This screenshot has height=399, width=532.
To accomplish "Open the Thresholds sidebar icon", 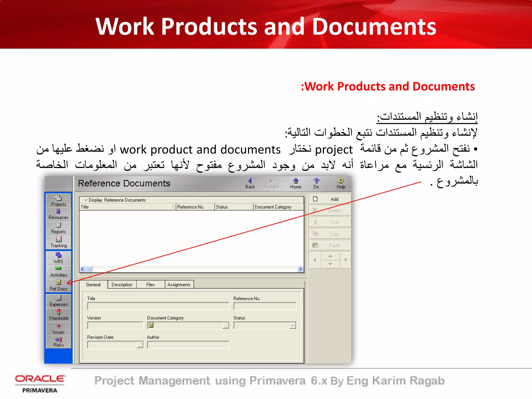I will (x=58, y=315).
